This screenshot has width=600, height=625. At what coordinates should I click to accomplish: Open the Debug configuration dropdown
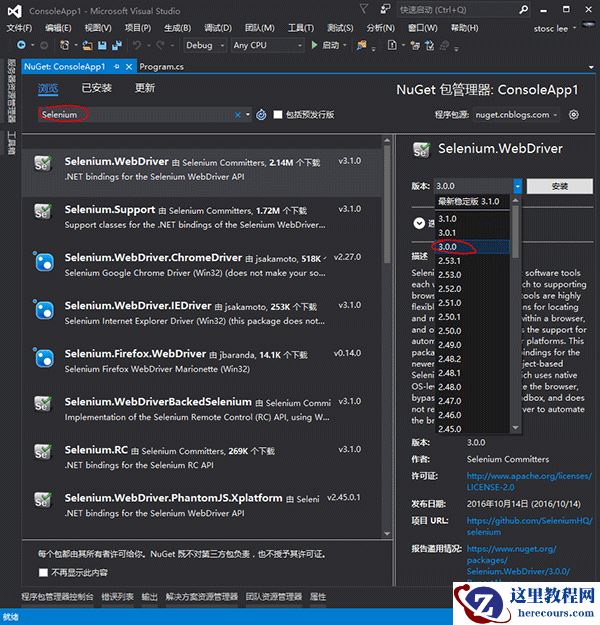(x=206, y=46)
